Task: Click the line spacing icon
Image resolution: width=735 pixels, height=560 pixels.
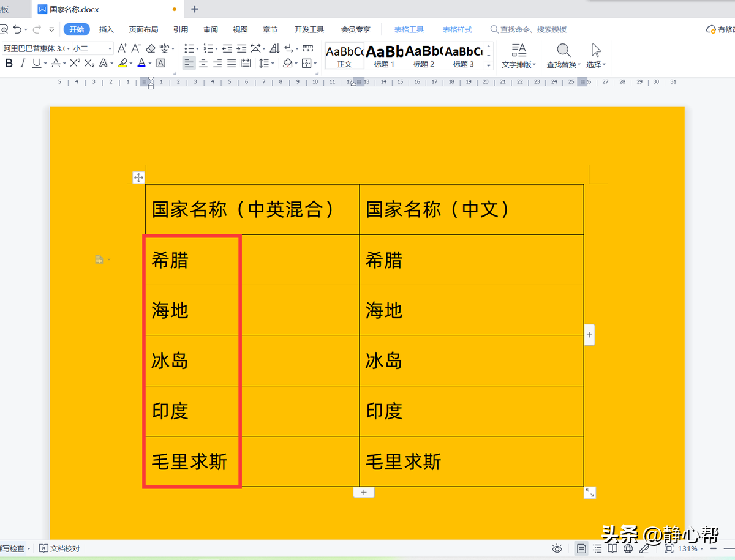Action: [x=263, y=63]
